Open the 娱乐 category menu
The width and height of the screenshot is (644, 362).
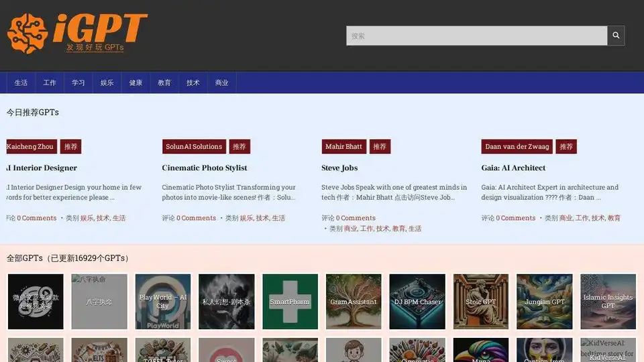(107, 83)
